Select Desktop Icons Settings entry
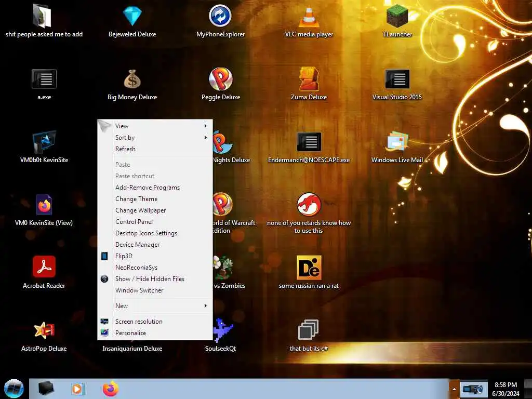Screen dimensions: 532x399 pyautogui.click(x=155, y=233)
